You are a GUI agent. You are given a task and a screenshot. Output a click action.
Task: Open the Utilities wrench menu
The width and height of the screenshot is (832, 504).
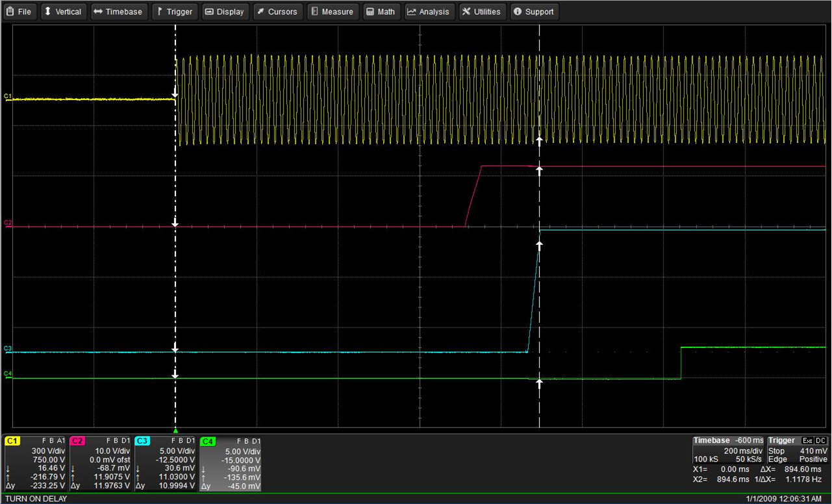tap(481, 12)
